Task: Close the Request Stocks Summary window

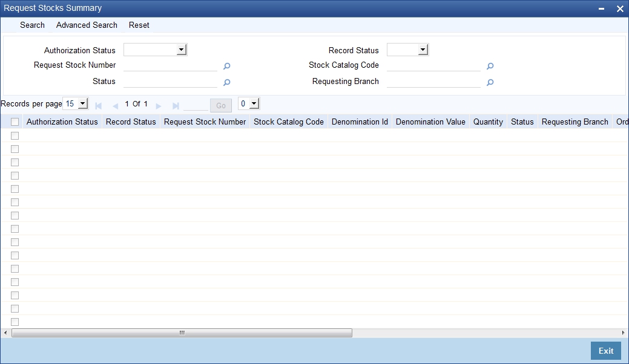Action: (620, 8)
